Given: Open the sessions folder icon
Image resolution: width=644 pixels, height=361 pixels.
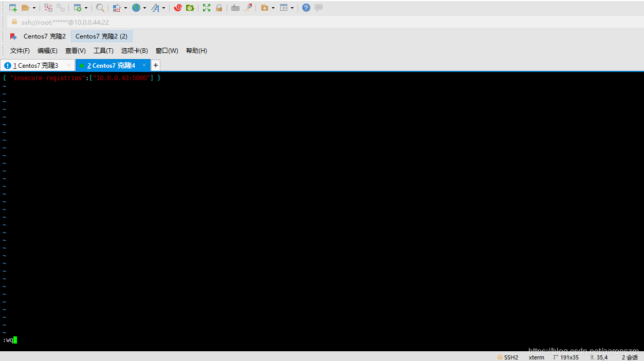Looking at the screenshot, I should [25, 8].
